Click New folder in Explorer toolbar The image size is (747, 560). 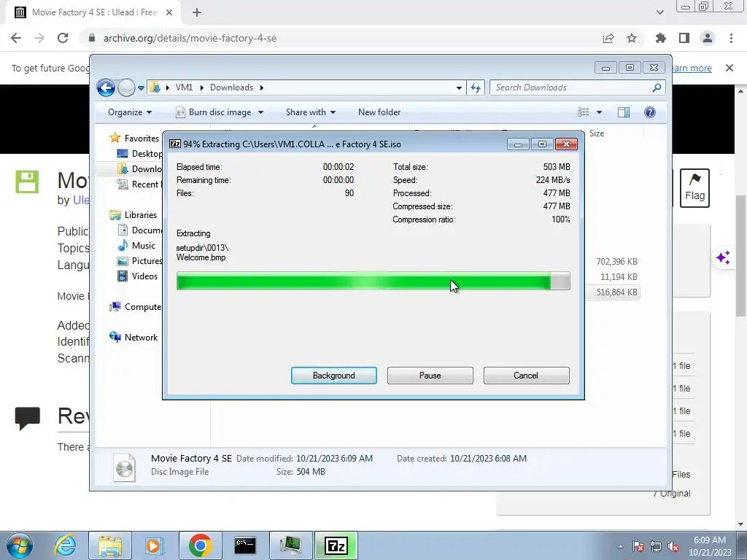coord(379,112)
